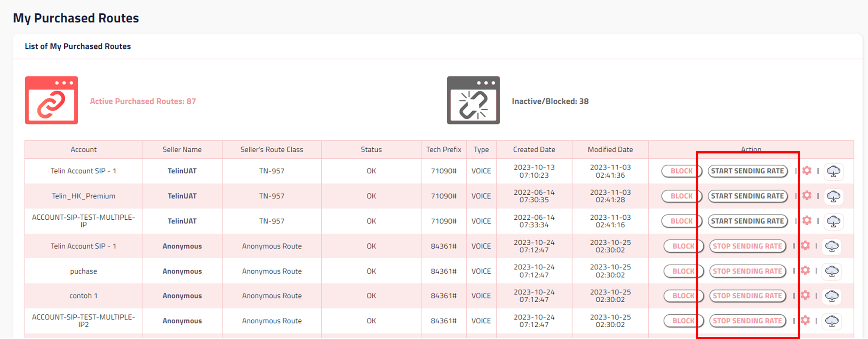Select the 'Telin_HK_Premium' account name cell
Image resolution: width=868 pixels, height=339 pixels.
point(84,196)
